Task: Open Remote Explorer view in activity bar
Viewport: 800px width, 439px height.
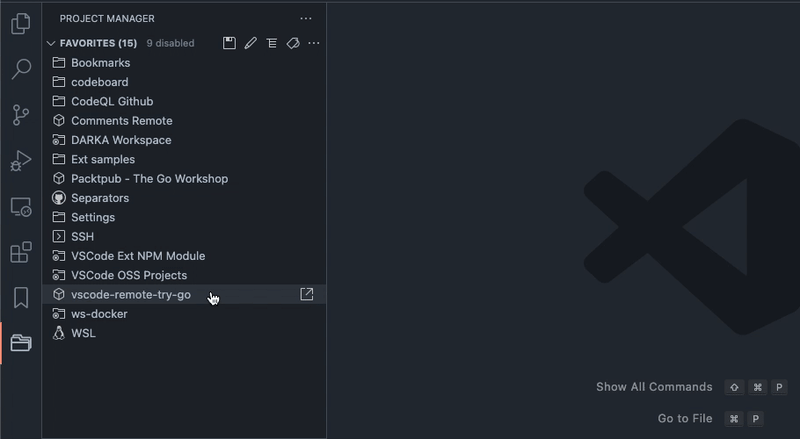Action: 21,207
